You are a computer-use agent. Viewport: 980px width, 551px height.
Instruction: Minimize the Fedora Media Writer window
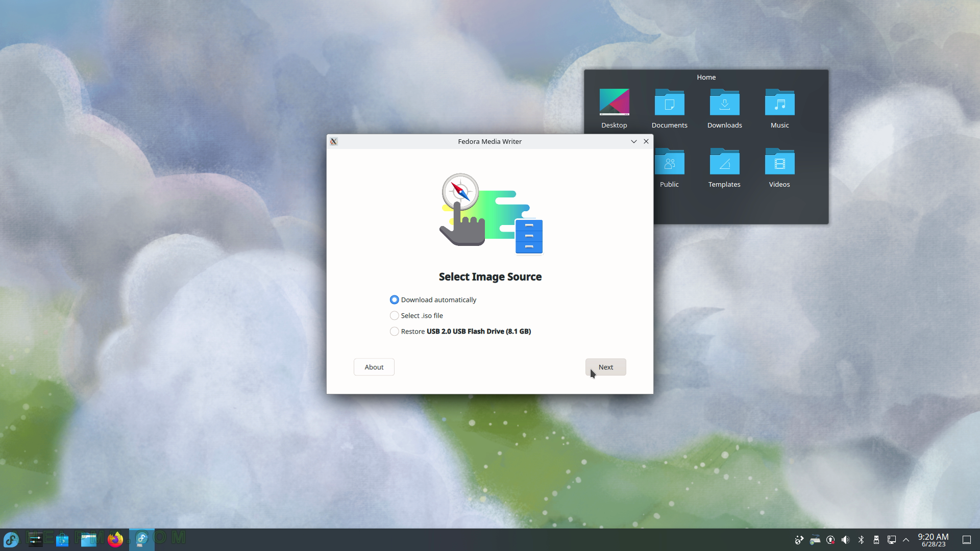coord(634,141)
